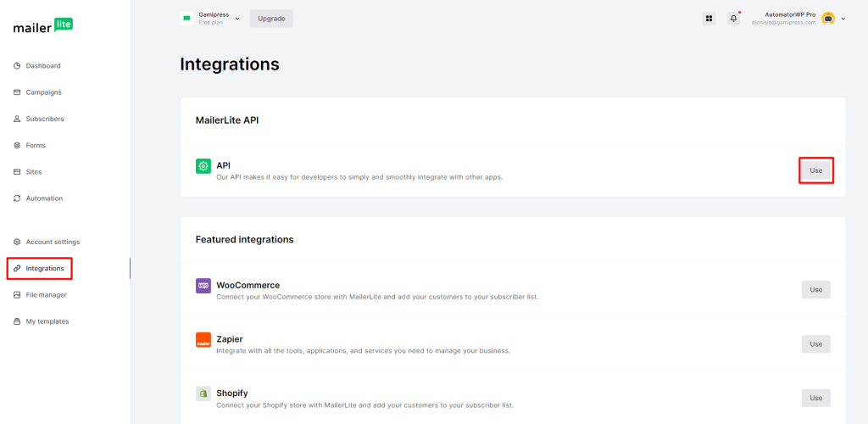868x424 pixels.
Task: Click the Shopify bag icon
Action: click(203, 394)
